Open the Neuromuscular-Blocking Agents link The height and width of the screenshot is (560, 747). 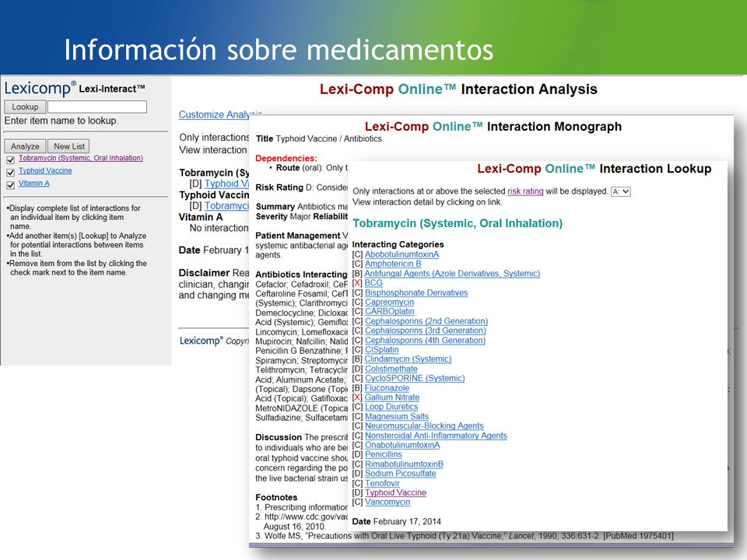[424, 425]
